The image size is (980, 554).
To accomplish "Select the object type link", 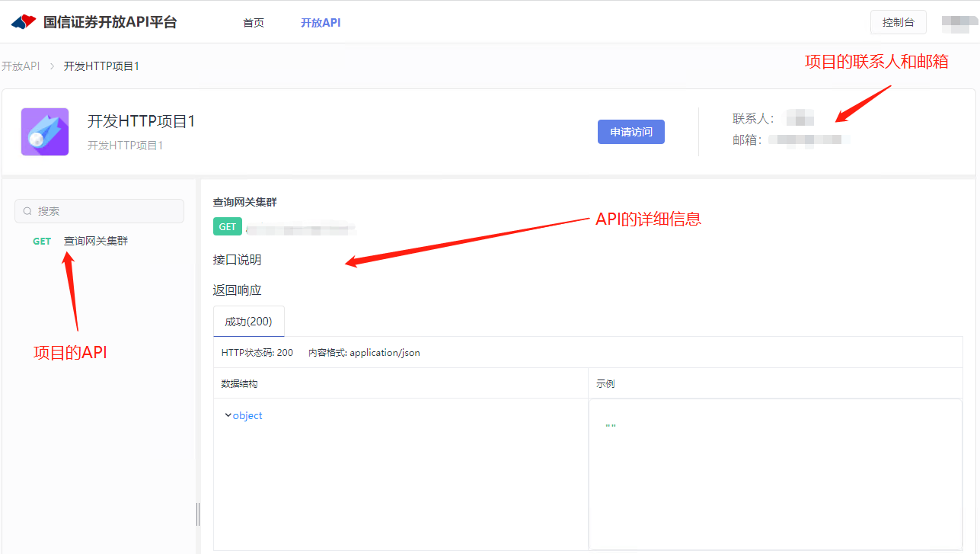I will click(x=247, y=415).
